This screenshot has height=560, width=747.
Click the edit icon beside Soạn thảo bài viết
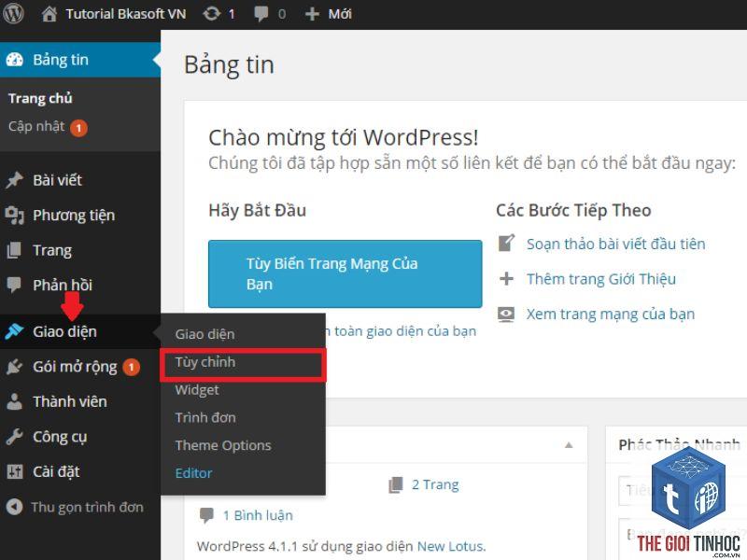coord(506,243)
